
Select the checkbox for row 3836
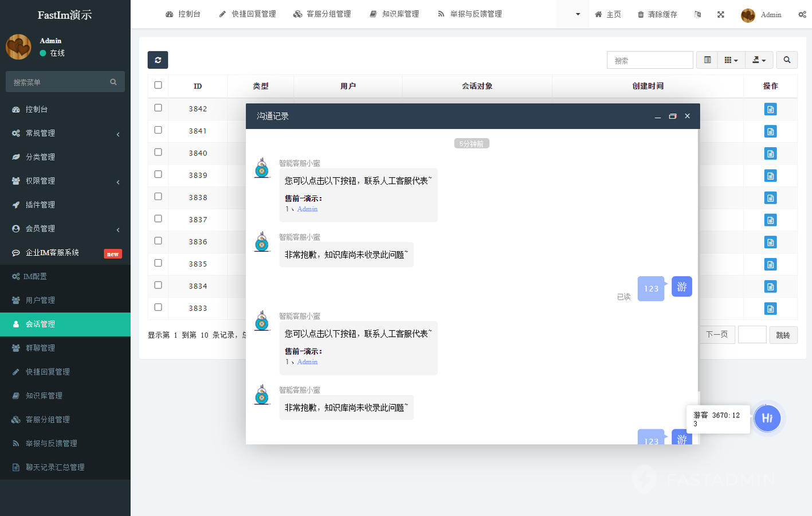click(x=158, y=241)
